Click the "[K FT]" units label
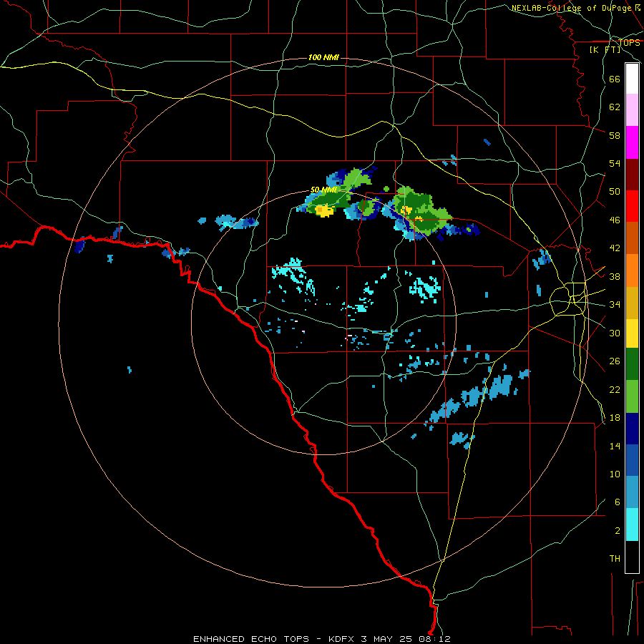 tap(605, 50)
